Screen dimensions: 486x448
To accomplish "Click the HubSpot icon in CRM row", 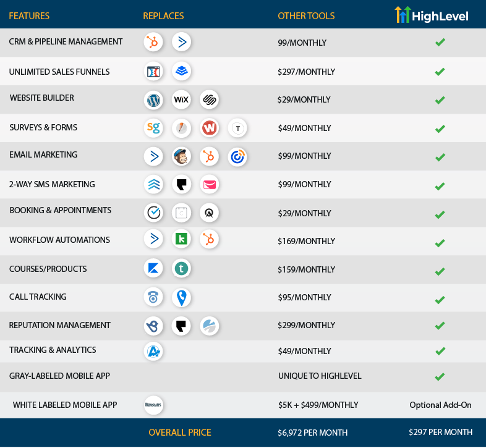I will 153,42.
